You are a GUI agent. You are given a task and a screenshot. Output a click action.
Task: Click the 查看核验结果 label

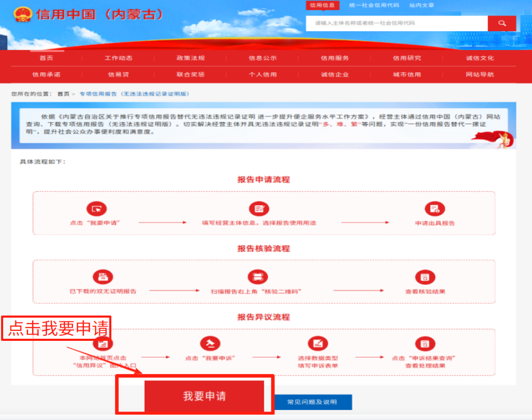[425, 291]
